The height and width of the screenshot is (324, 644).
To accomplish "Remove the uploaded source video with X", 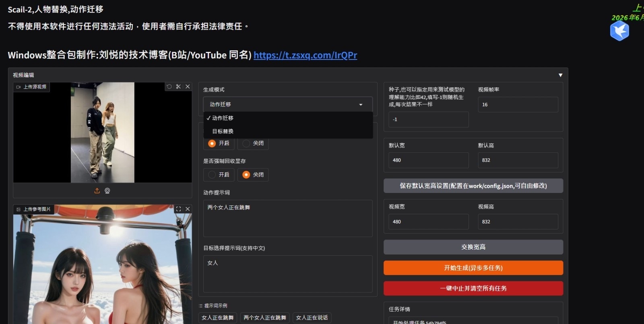I will 188,86.
